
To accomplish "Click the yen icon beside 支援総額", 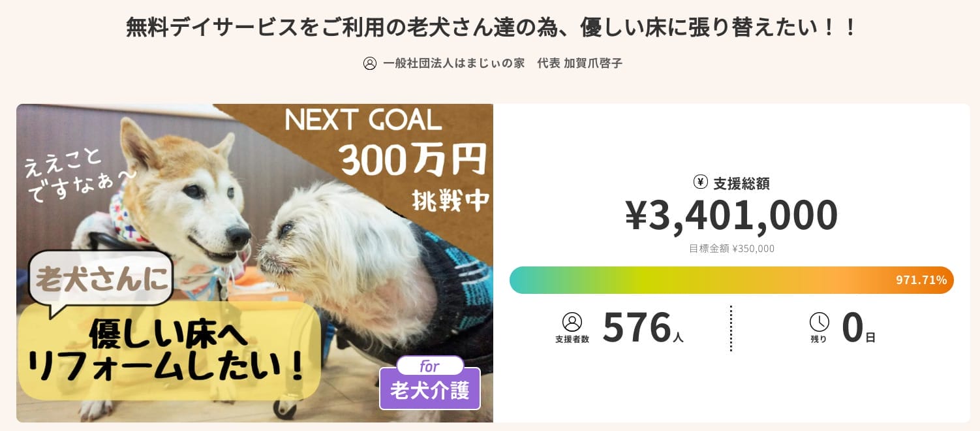I will (700, 182).
